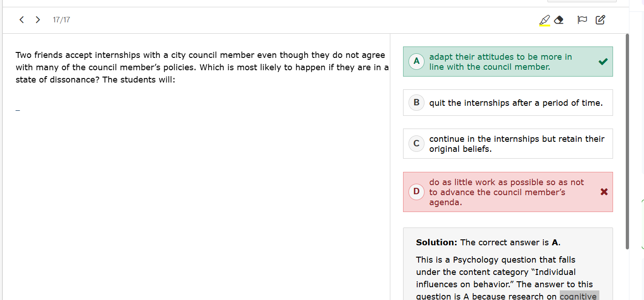Click the 17/17 question counter
This screenshot has height=300, width=644.
coord(61,20)
